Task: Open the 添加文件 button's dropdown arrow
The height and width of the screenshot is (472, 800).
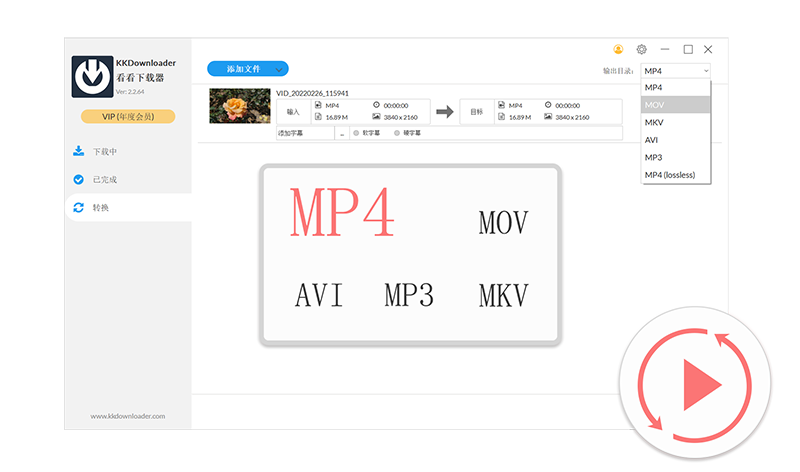Action: tap(279, 69)
